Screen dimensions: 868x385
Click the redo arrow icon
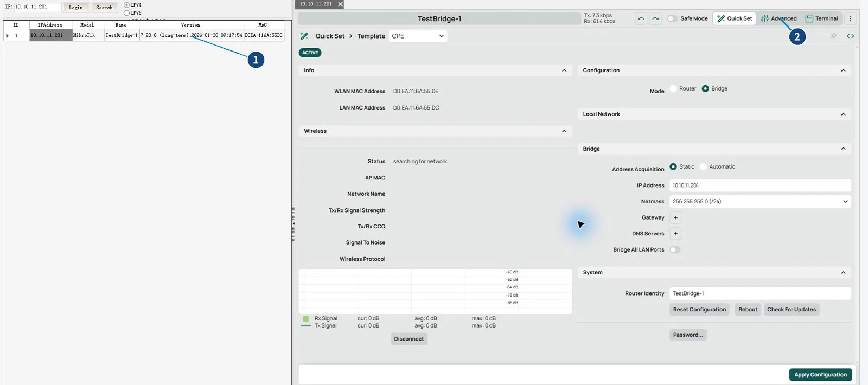[655, 18]
